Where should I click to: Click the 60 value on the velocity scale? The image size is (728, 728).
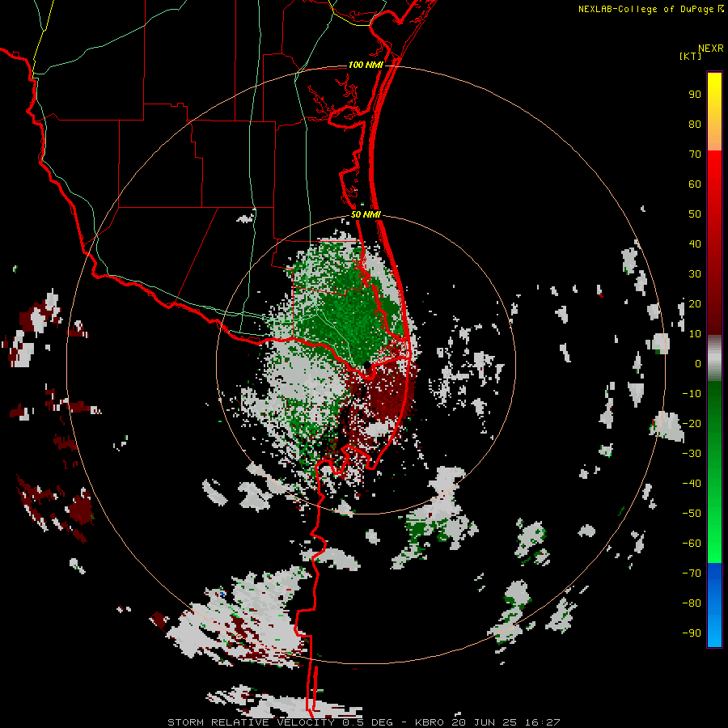[695, 184]
